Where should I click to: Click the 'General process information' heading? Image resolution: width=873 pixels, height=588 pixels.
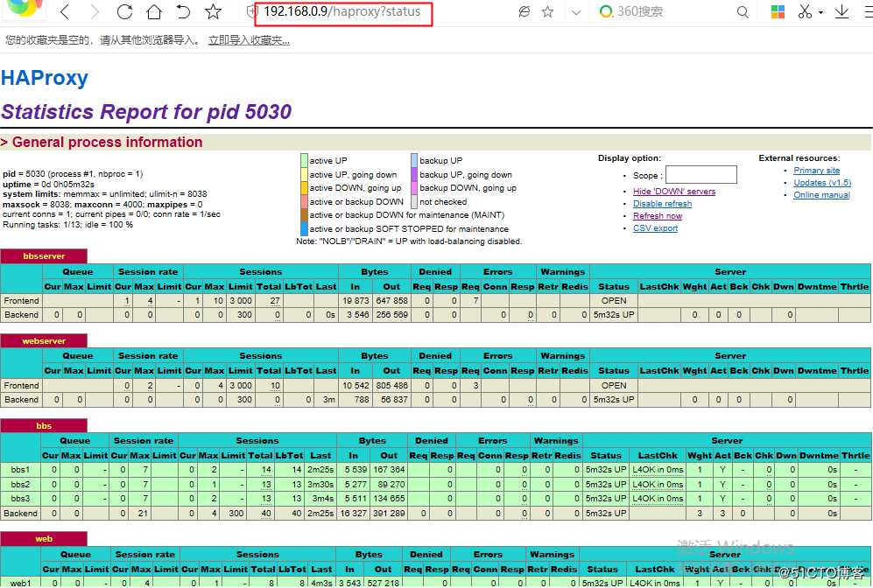coord(107,143)
